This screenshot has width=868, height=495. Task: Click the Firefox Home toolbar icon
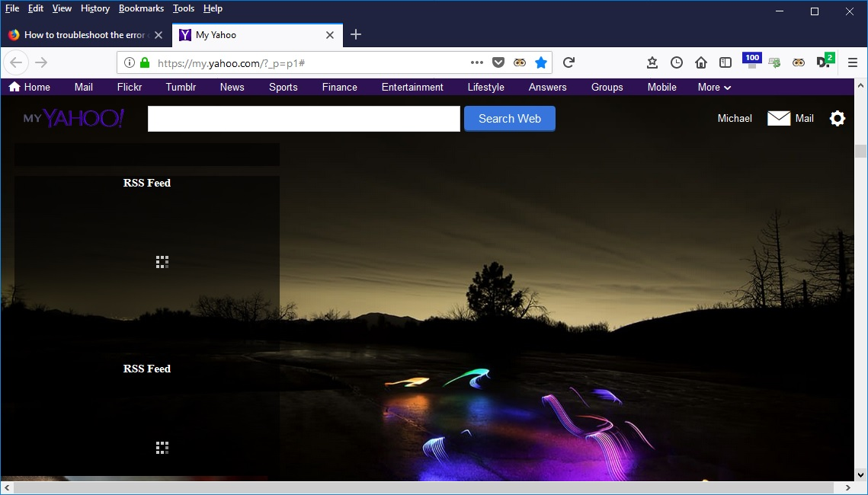click(701, 62)
